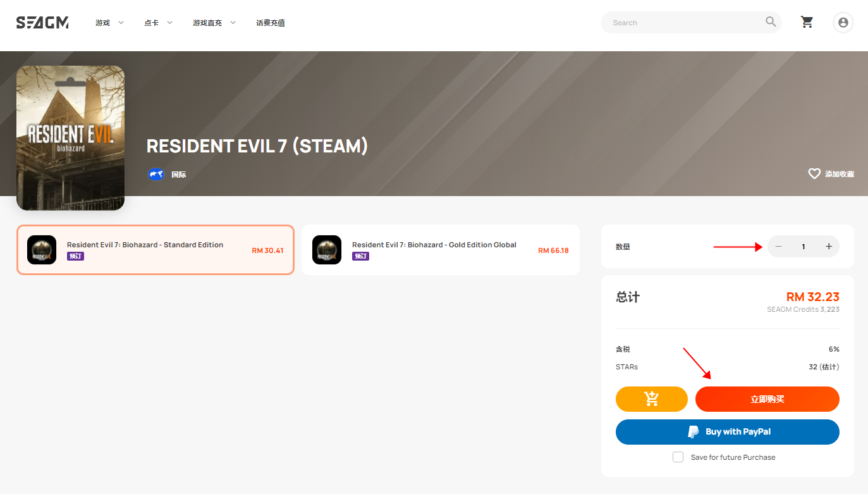Click the SEAGM Credits 3,223 text
Screen dimensions: 868x494
click(x=803, y=309)
